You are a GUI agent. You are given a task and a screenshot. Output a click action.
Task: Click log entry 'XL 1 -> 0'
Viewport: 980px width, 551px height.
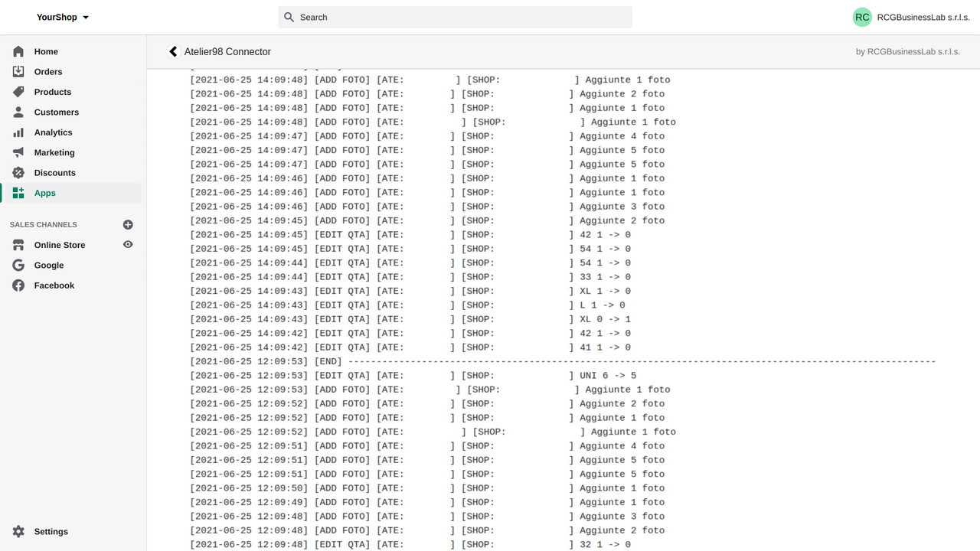(410, 291)
